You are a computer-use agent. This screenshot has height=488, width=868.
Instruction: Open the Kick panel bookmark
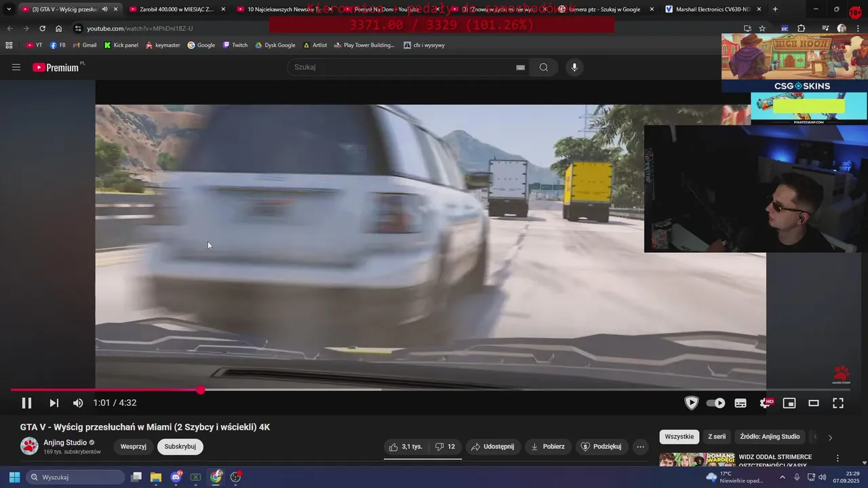tap(121, 45)
